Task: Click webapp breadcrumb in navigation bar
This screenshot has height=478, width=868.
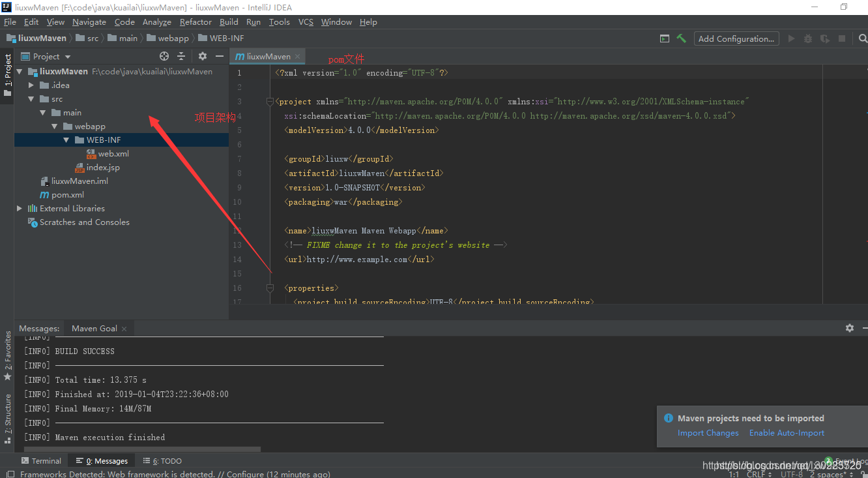Action: click(x=167, y=38)
